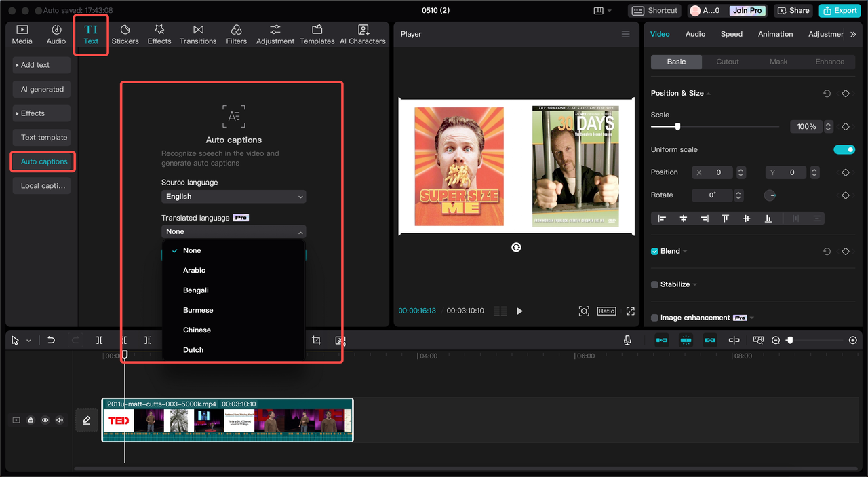Collapse the Position & Size section
This screenshot has height=477, width=868.
[x=708, y=94]
